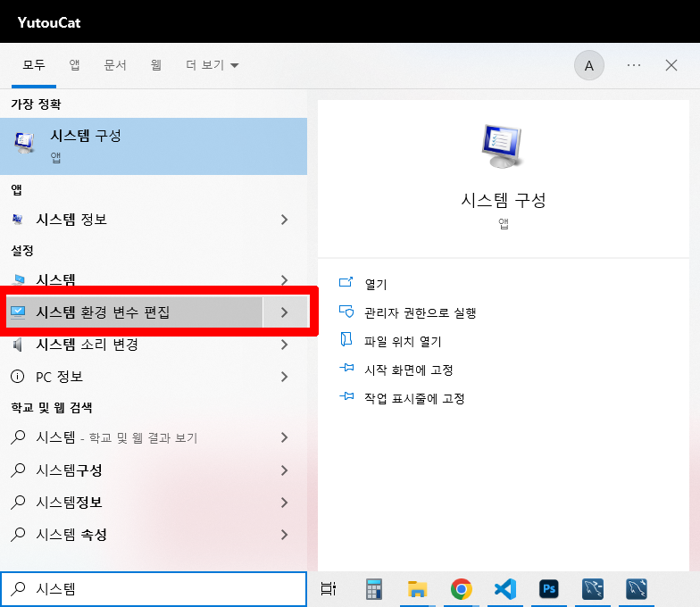Click the info icon beside PC 정보

18,377
